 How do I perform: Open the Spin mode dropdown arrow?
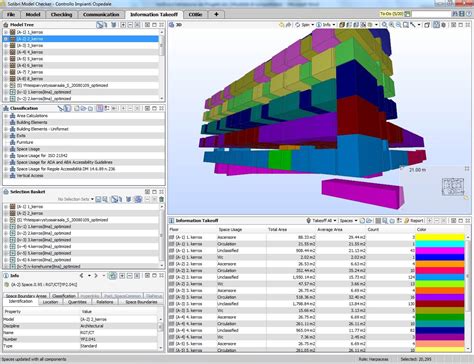click(312, 25)
